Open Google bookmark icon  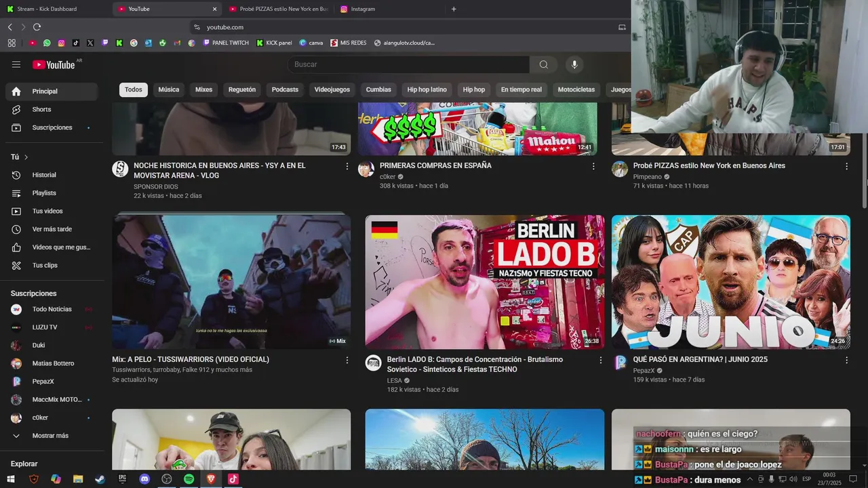pos(134,43)
